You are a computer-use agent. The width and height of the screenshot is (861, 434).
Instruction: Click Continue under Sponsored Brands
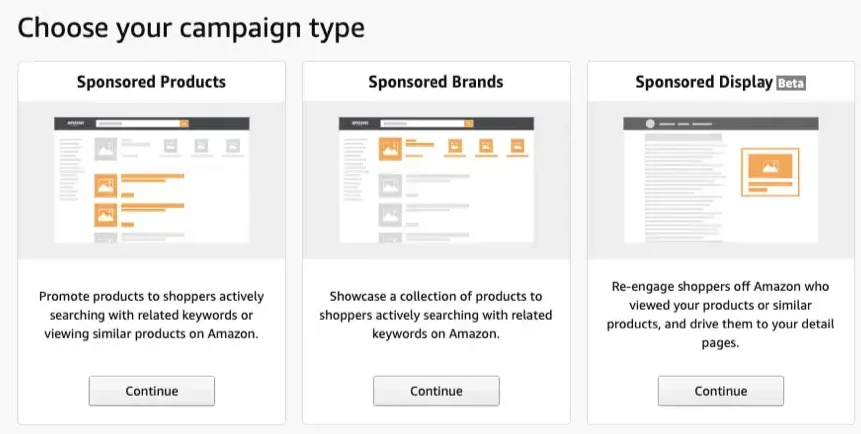(436, 391)
